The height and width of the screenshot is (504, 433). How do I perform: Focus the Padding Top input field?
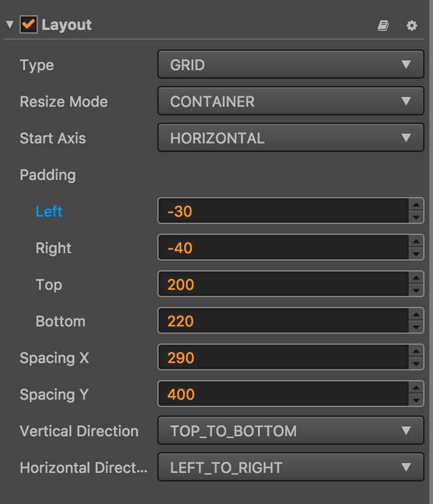283,284
